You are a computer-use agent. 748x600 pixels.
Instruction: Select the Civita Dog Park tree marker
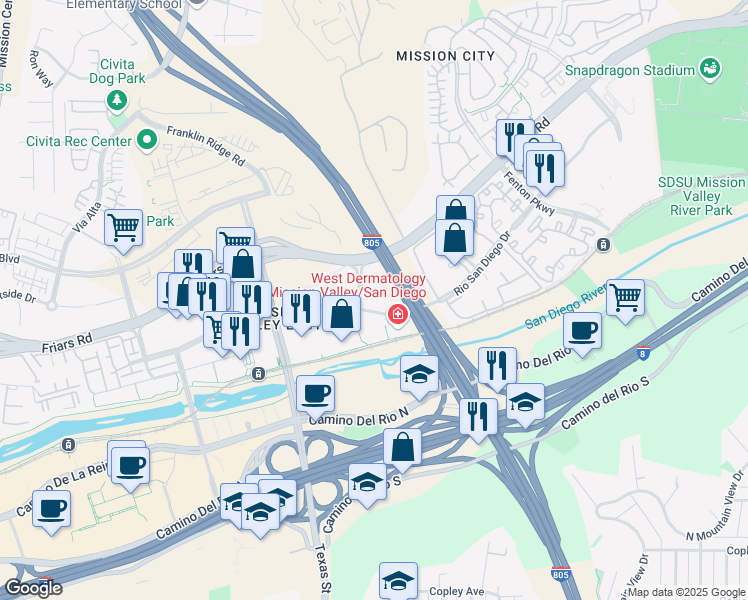[x=117, y=101]
